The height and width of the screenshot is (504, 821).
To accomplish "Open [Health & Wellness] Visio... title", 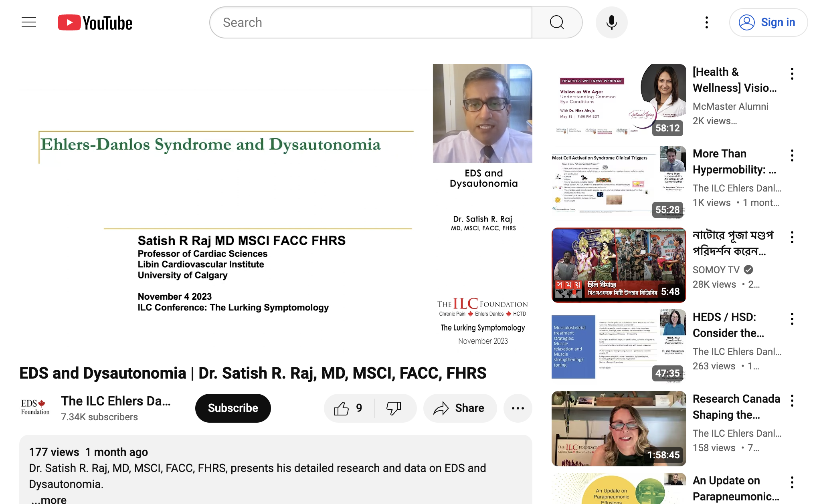I will 735,80.
